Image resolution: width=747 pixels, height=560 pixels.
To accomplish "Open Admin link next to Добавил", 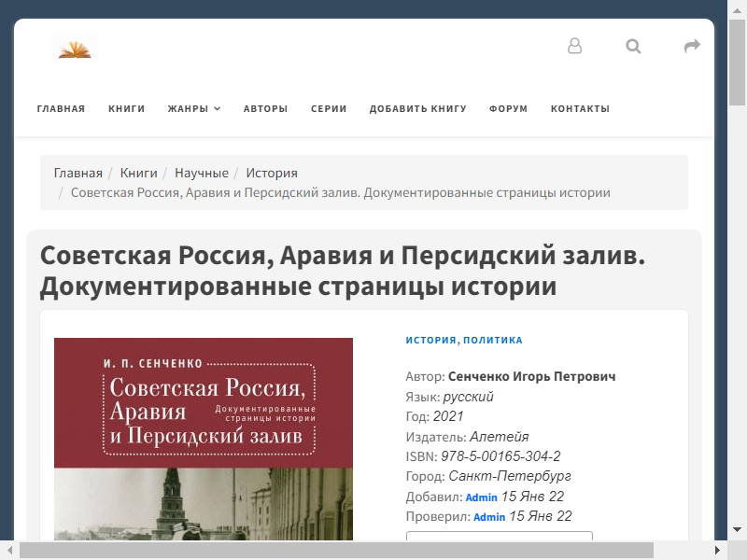I will tap(481, 497).
